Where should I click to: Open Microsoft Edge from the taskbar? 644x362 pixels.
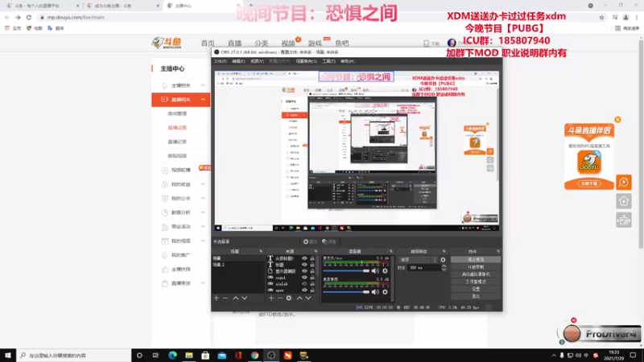(x=172, y=356)
